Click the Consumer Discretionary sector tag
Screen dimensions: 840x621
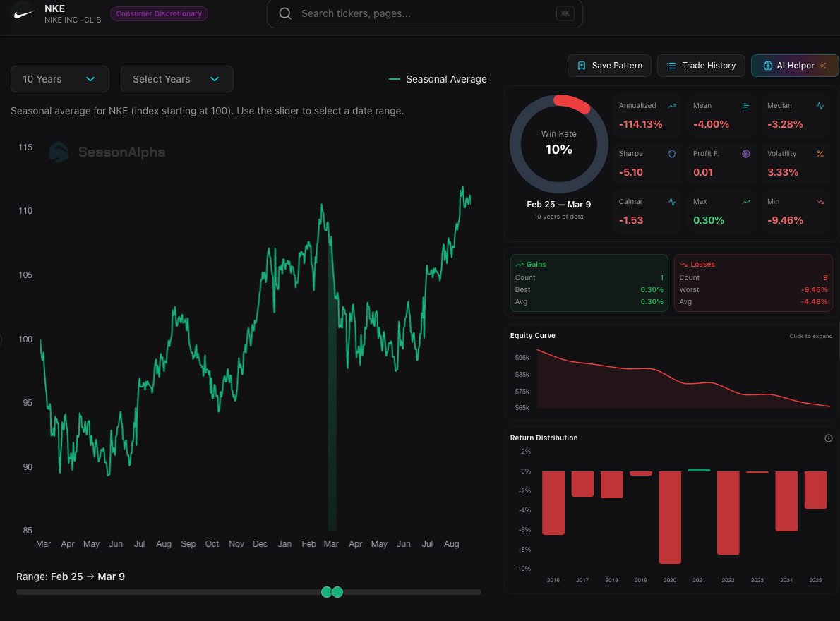159,13
